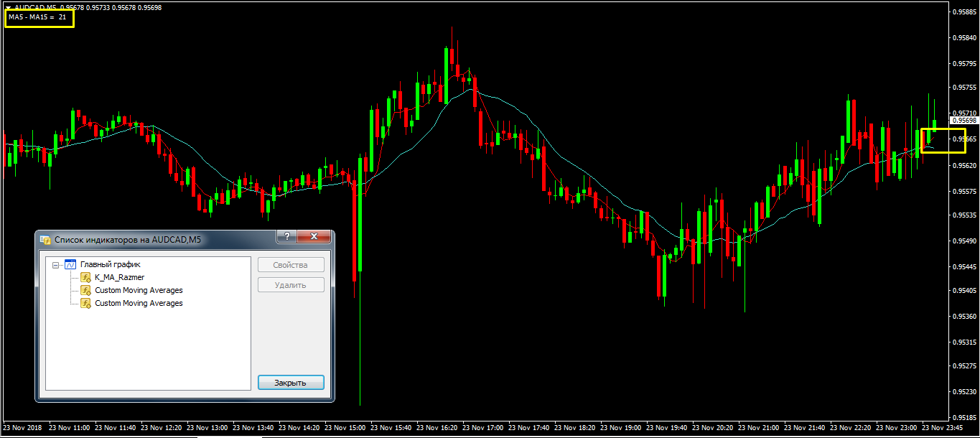Viewport: 980px width, 438px height.
Task: Click the triangle arrow beside AUDCAD,M5
Action: (x=8, y=6)
